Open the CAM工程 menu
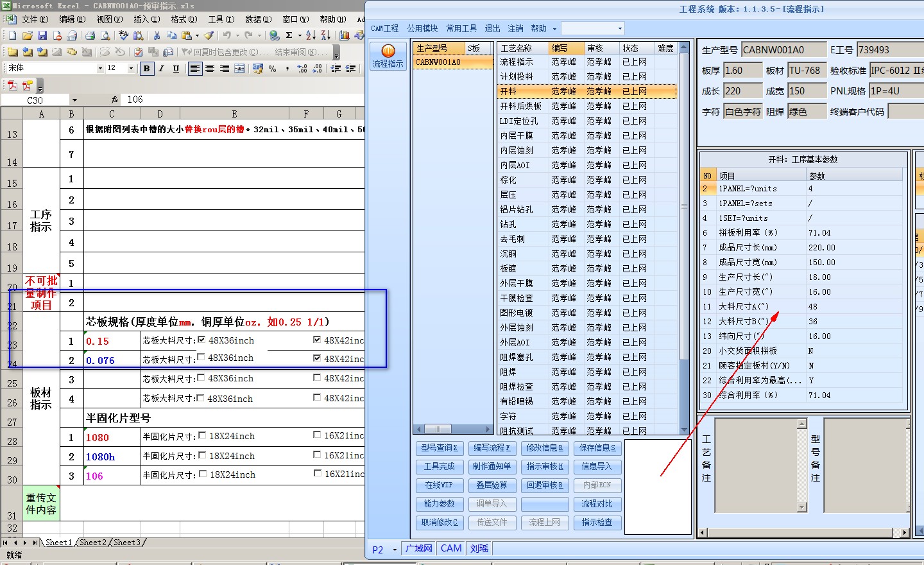The height and width of the screenshot is (565, 924). pyautogui.click(x=384, y=28)
